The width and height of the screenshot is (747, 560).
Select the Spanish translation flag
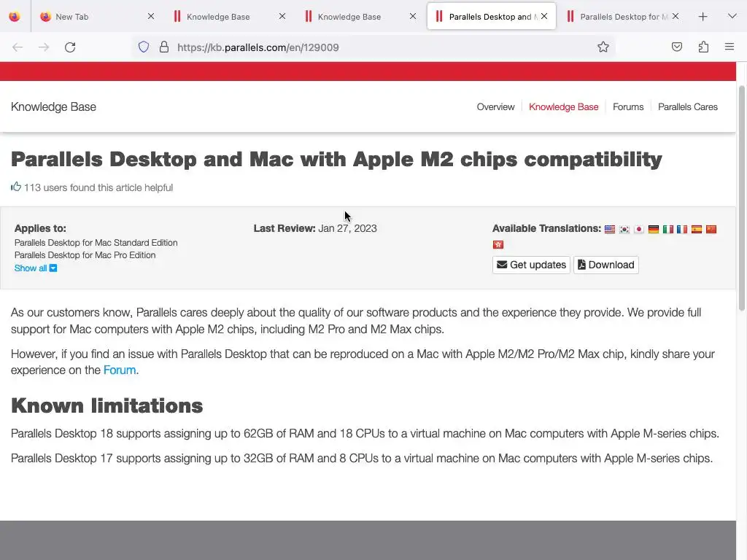click(697, 230)
